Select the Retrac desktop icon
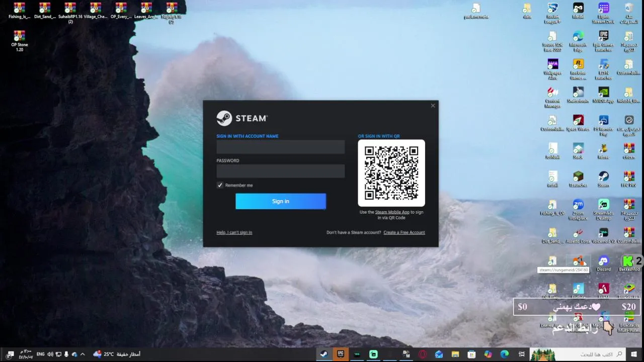Image resolution: width=644 pixels, height=362 pixels. 603,152
